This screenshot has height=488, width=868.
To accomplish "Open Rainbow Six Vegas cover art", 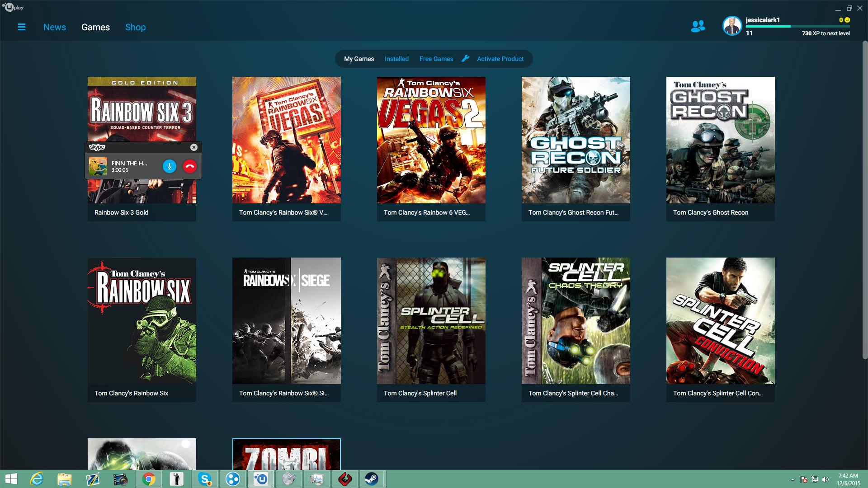I will coord(287,140).
